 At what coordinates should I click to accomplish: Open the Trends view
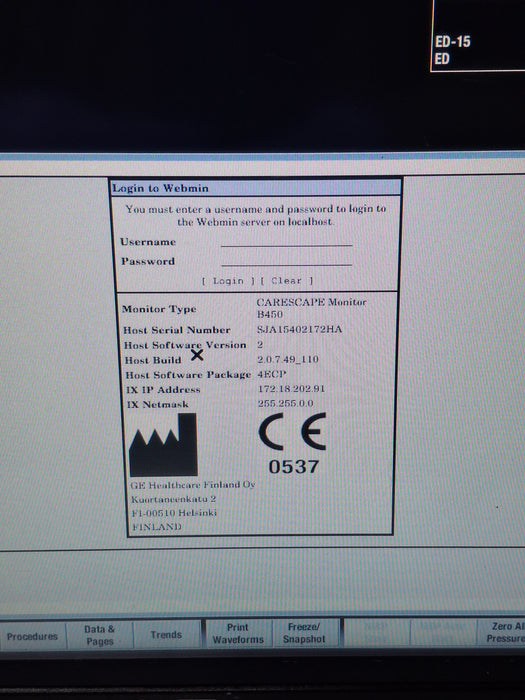click(x=166, y=634)
